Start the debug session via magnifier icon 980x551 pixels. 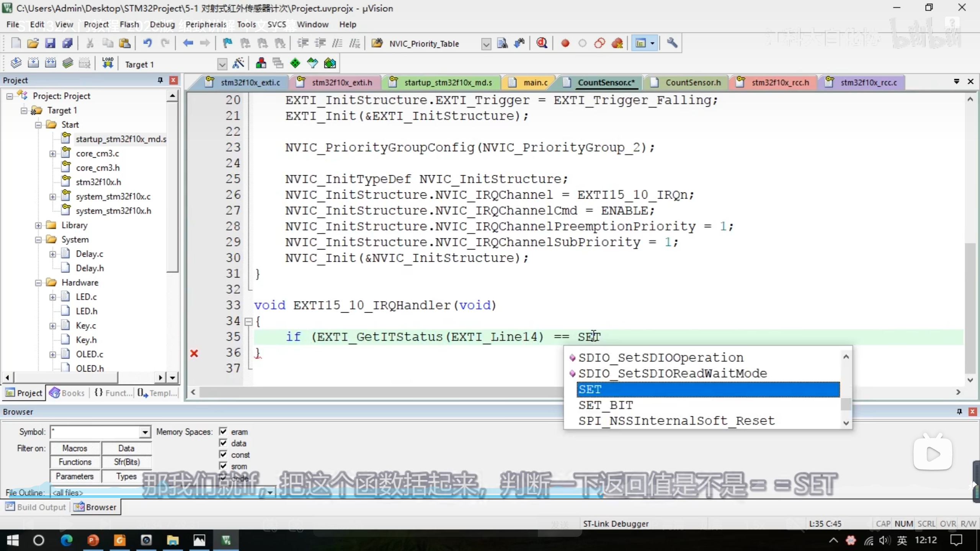click(542, 43)
